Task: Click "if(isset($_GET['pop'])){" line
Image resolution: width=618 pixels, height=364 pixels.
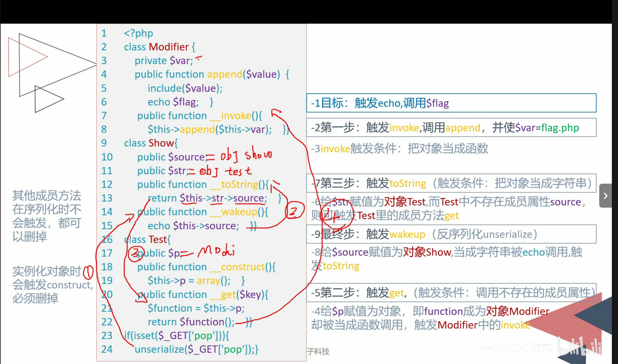Action: click(x=176, y=336)
